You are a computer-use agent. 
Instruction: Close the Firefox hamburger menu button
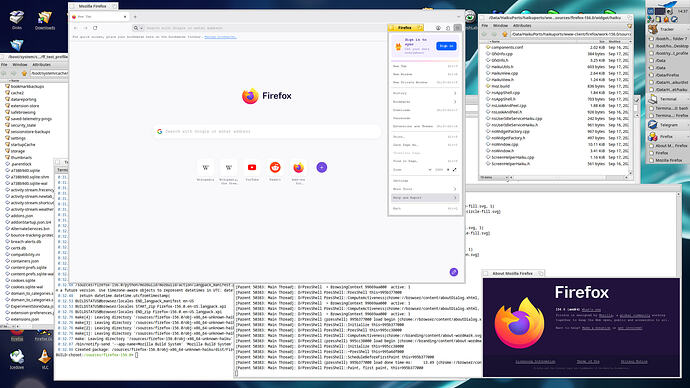458,28
